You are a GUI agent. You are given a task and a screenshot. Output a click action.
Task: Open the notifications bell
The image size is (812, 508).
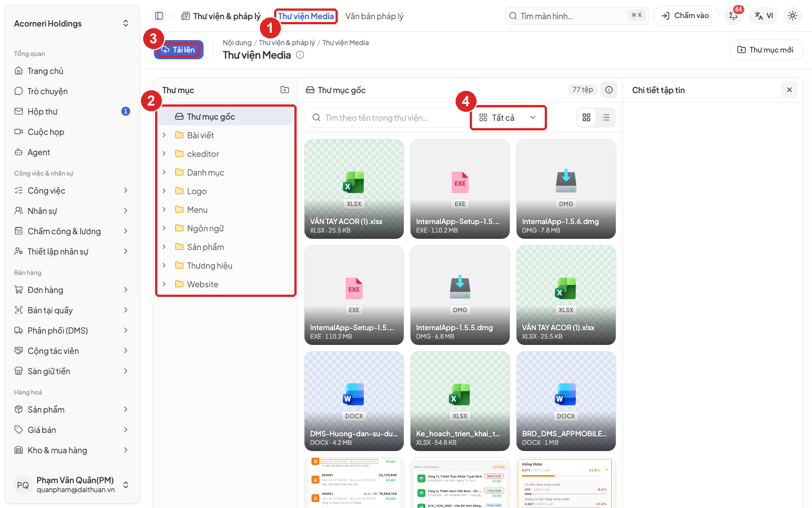[x=734, y=16]
